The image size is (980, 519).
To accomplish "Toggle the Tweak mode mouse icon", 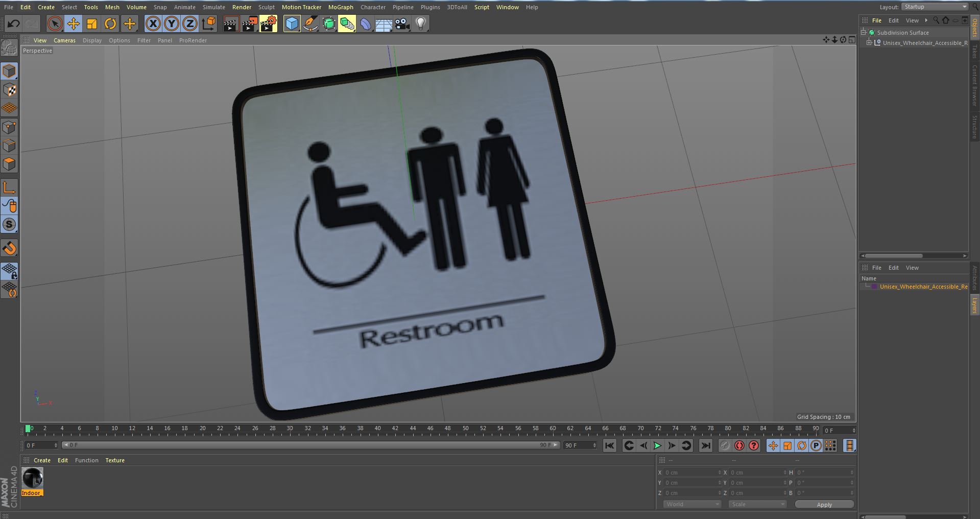I will [9, 206].
